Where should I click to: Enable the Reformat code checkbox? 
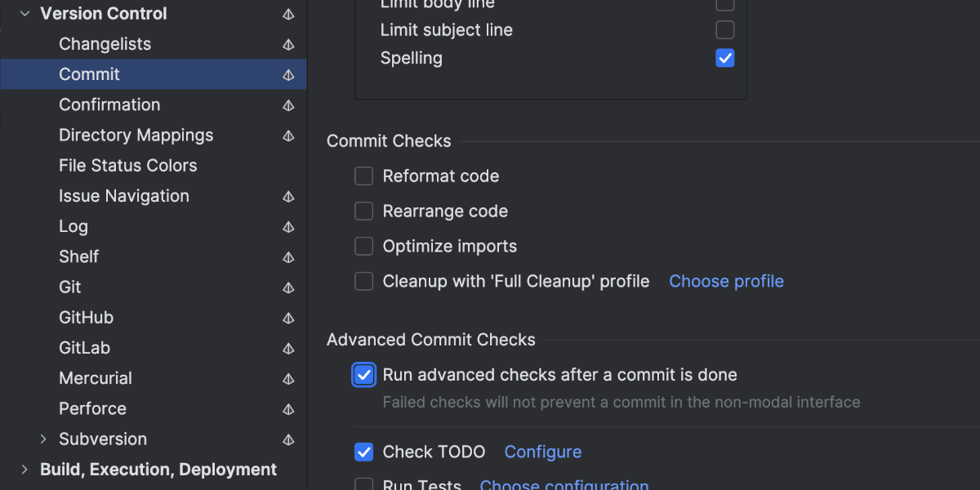pos(363,176)
